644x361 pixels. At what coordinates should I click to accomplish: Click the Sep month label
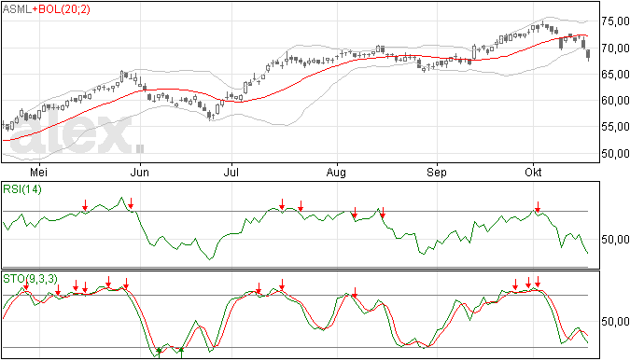click(x=437, y=173)
